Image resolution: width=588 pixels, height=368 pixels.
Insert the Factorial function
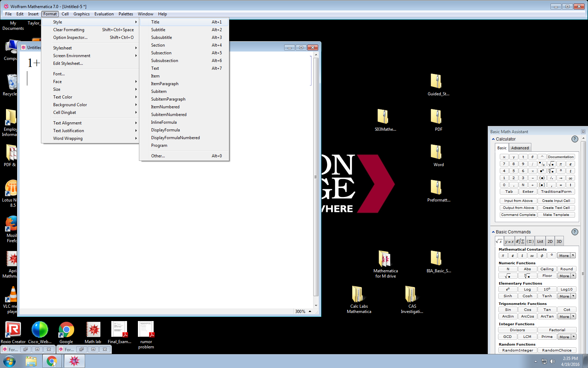[557, 330]
